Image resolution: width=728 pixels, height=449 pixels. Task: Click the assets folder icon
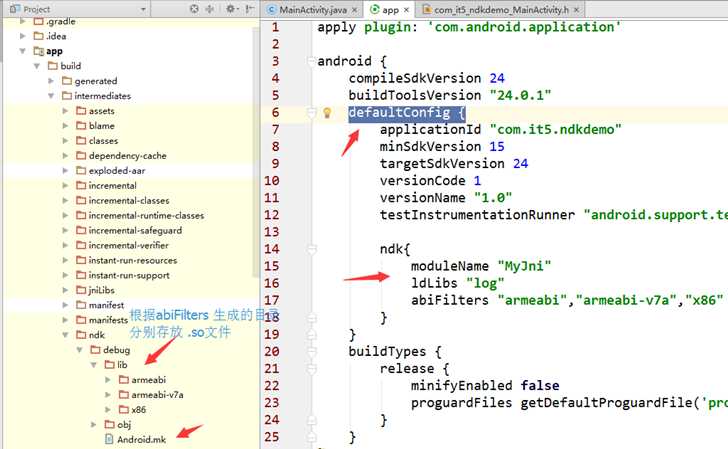click(x=81, y=111)
